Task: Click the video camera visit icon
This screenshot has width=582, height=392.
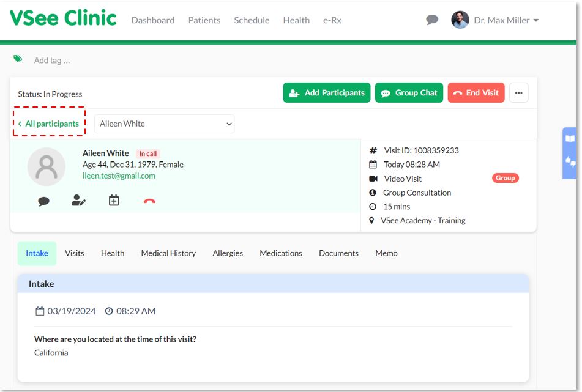Action: coord(373,179)
